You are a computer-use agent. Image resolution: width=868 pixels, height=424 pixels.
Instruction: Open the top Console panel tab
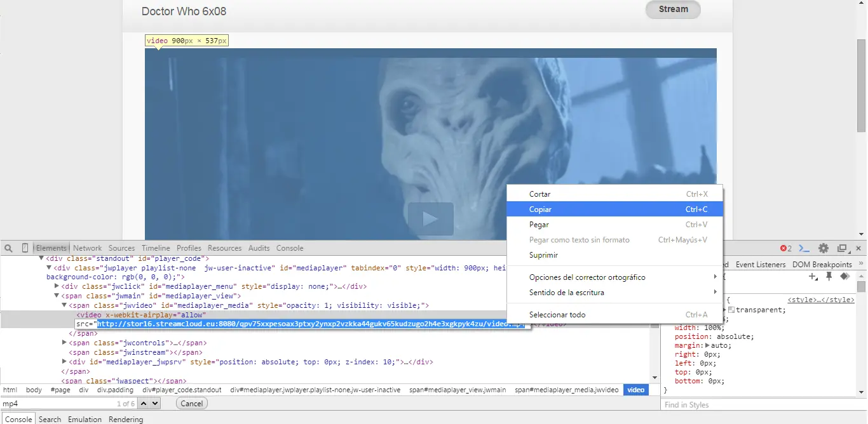coord(290,248)
